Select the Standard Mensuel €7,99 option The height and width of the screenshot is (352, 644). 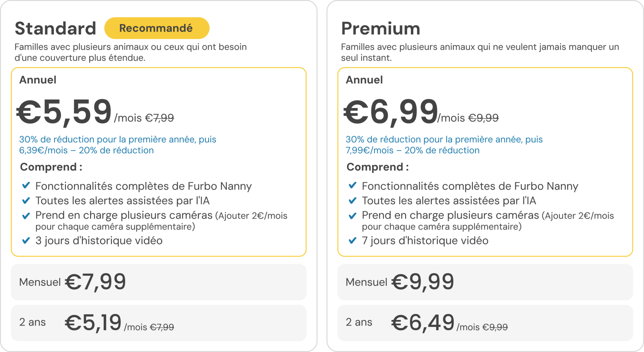[x=159, y=282]
